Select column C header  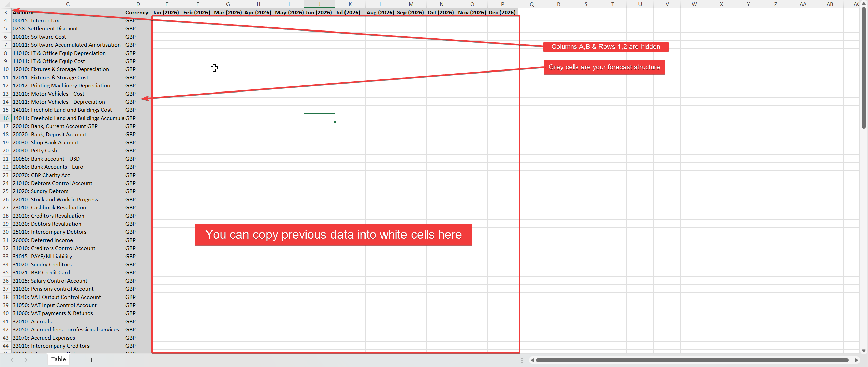coord(68,4)
